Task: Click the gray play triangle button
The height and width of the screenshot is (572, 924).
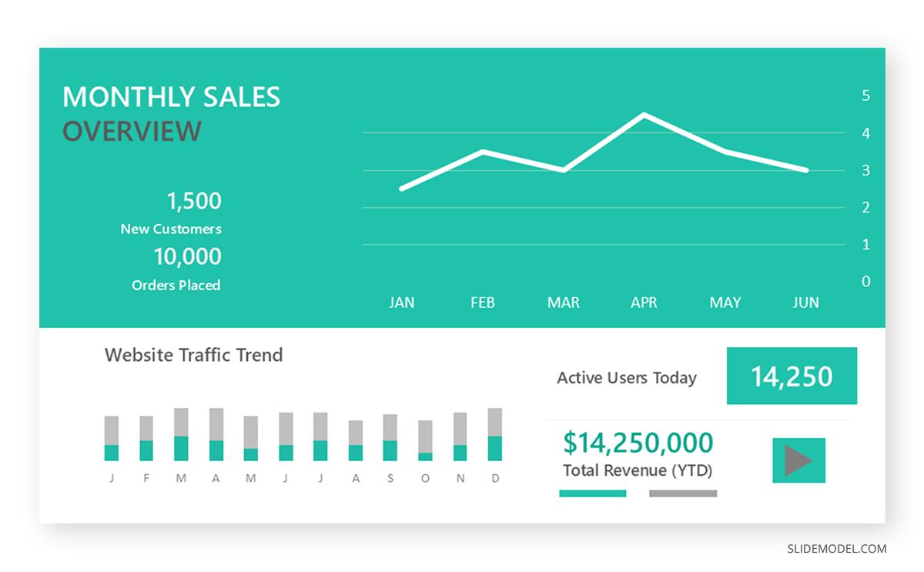Action: click(x=798, y=460)
